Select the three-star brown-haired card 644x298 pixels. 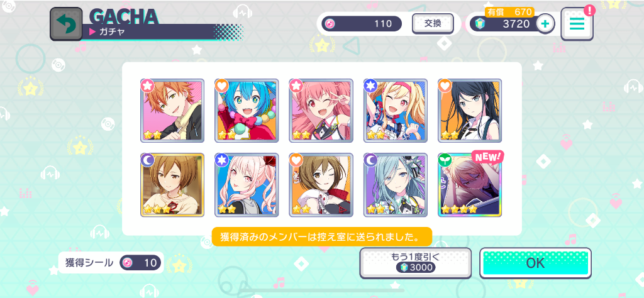tap(172, 185)
